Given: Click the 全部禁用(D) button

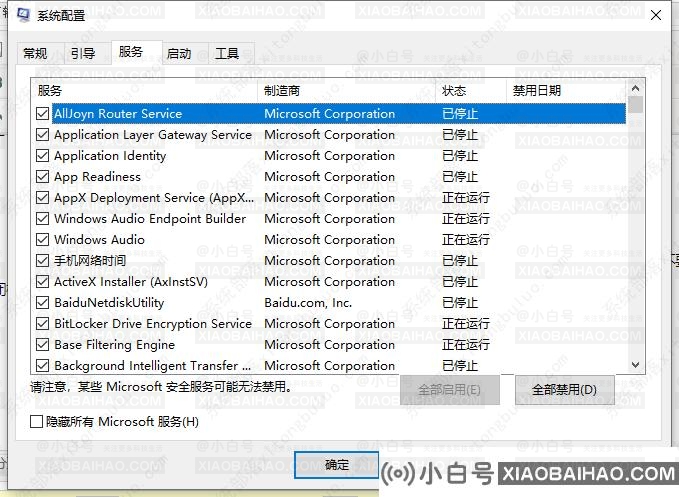Looking at the screenshot, I should coord(564,390).
